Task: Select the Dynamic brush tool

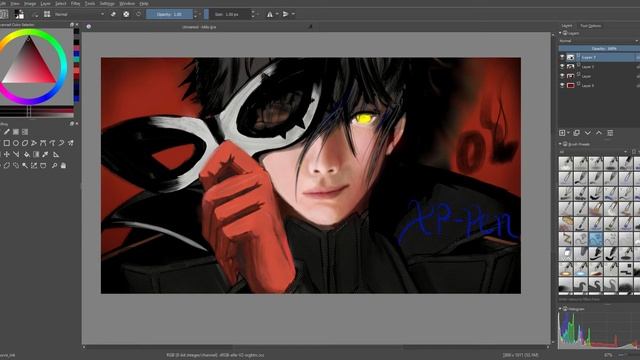Action: click(x=61, y=143)
